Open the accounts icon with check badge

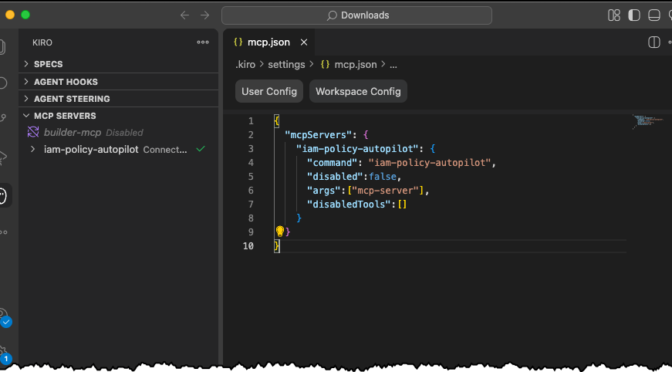3,317
